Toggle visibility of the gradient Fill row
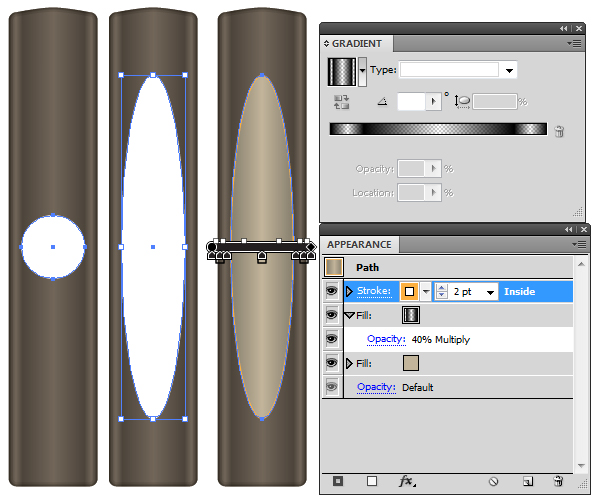The height and width of the screenshot is (501, 599). click(x=332, y=315)
